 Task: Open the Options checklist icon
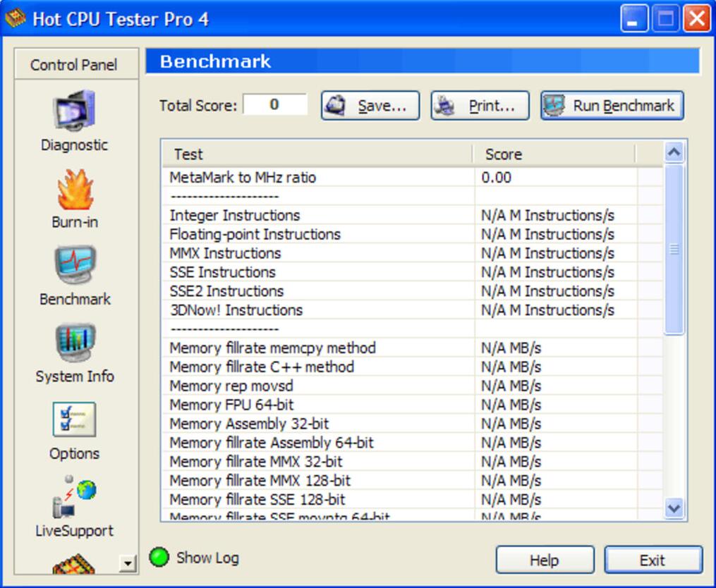tap(74, 421)
